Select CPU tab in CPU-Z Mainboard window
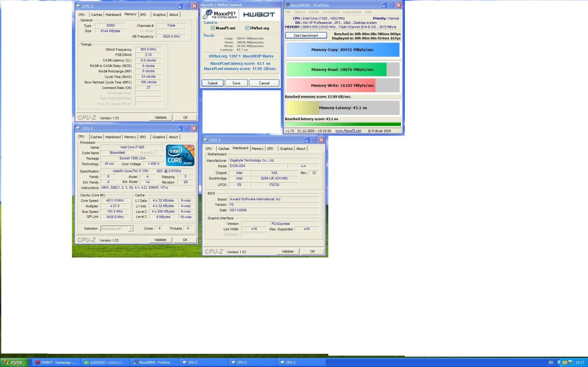This screenshot has width=588, height=367. point(209,149)
